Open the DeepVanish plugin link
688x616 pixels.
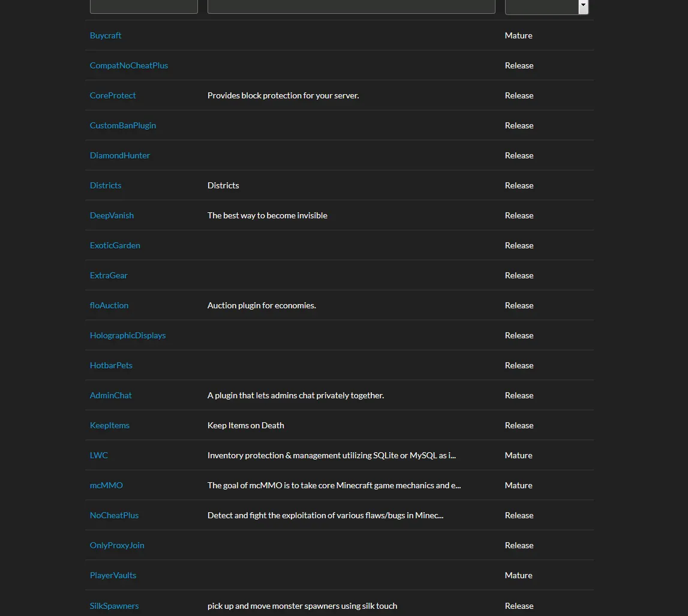[112, 215]
